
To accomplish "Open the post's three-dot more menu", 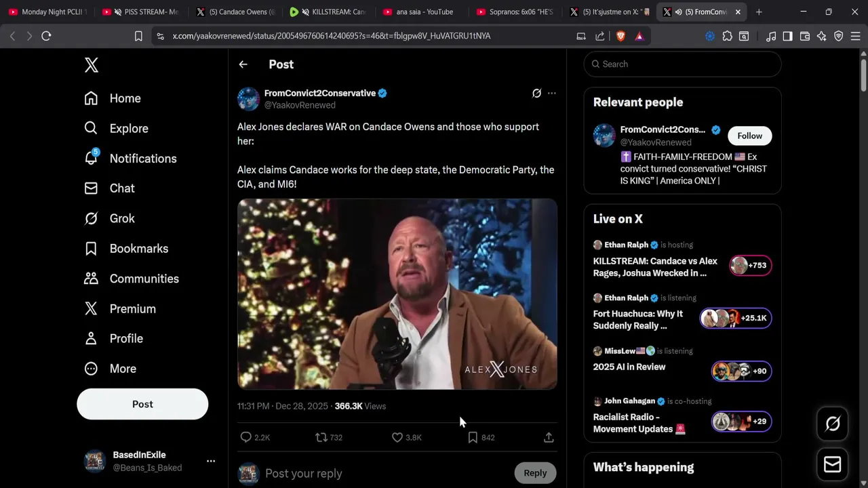I will (552, 94).
